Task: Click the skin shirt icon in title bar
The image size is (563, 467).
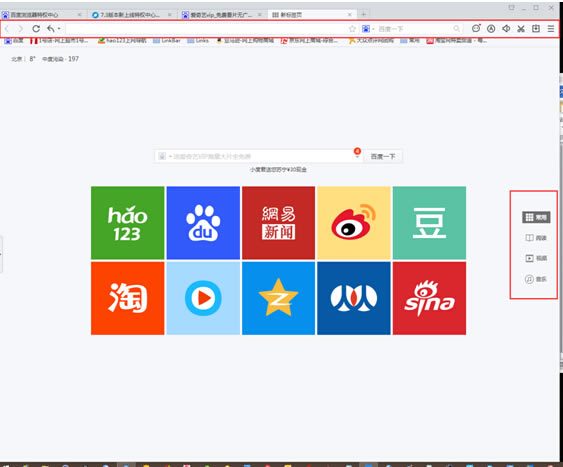Action: coord(512,7)
